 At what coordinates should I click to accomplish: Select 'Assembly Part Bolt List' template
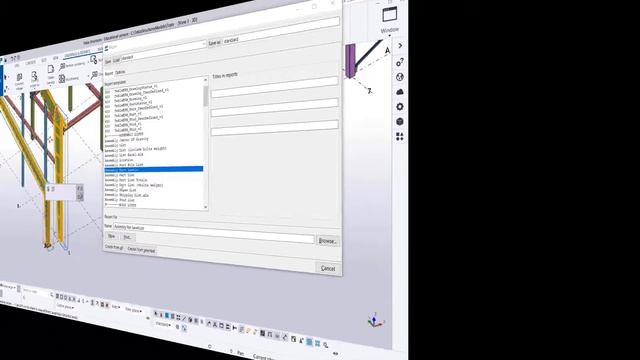point(124,164)
